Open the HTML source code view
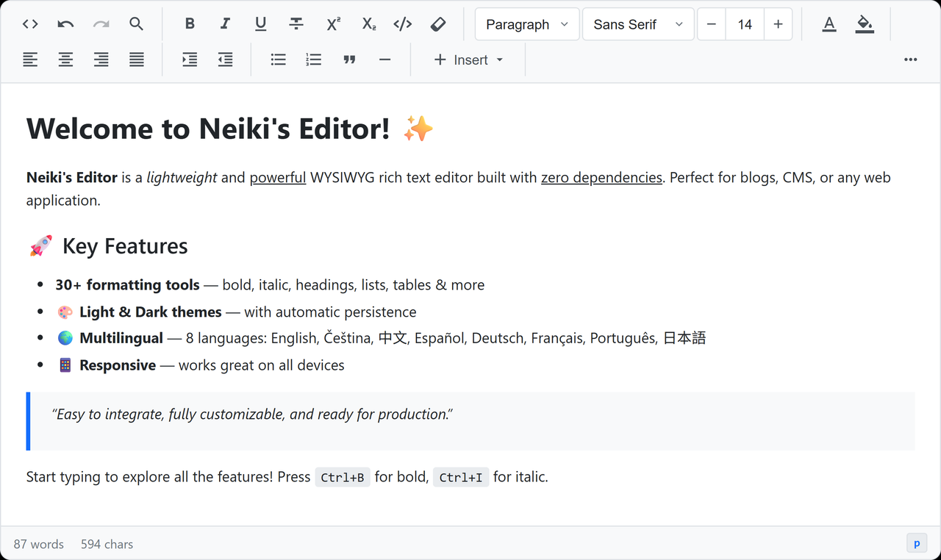Viewport: 941px width, 560px height. [30, 24]
